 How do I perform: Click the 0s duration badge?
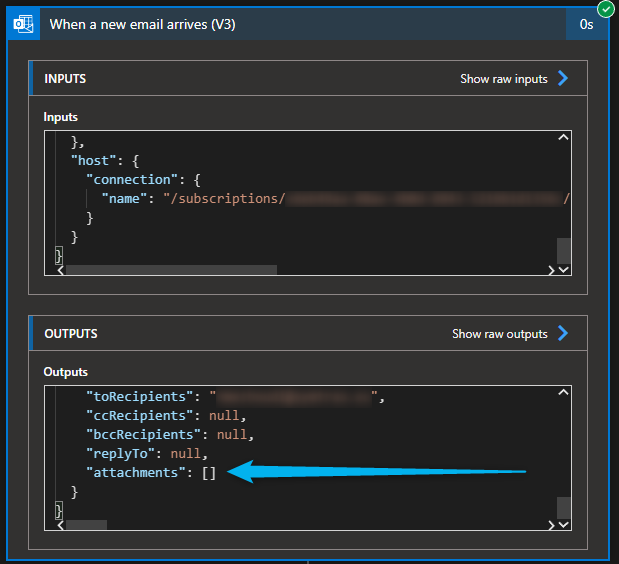point(586,24)
